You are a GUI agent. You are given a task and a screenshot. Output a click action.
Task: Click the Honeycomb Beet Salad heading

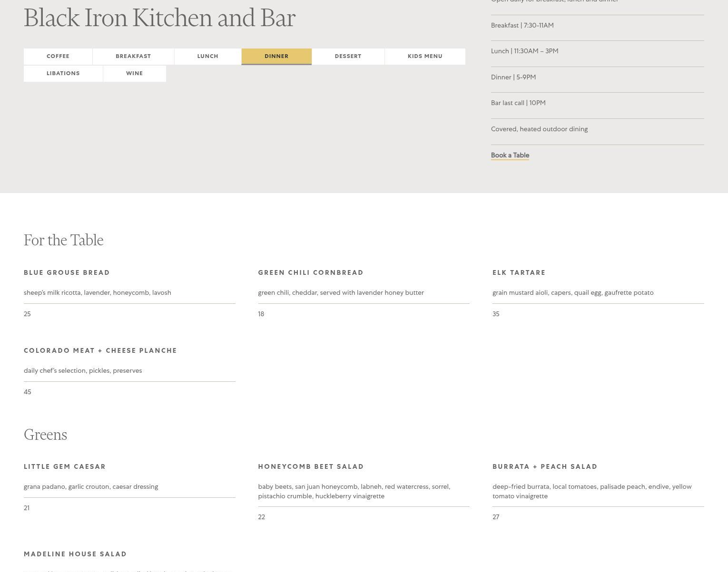coord(311,466)
